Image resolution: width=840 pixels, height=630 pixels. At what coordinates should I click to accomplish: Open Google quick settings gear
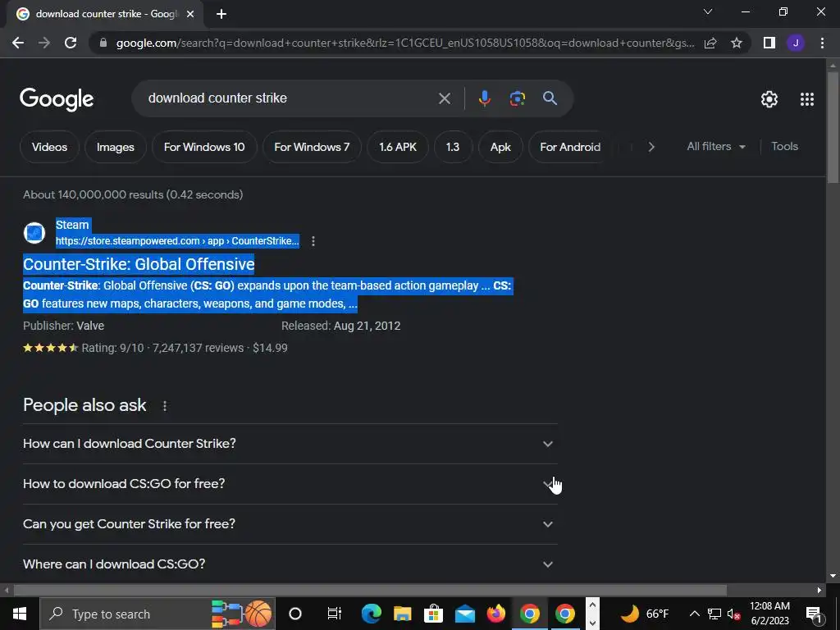click(769, 99)
